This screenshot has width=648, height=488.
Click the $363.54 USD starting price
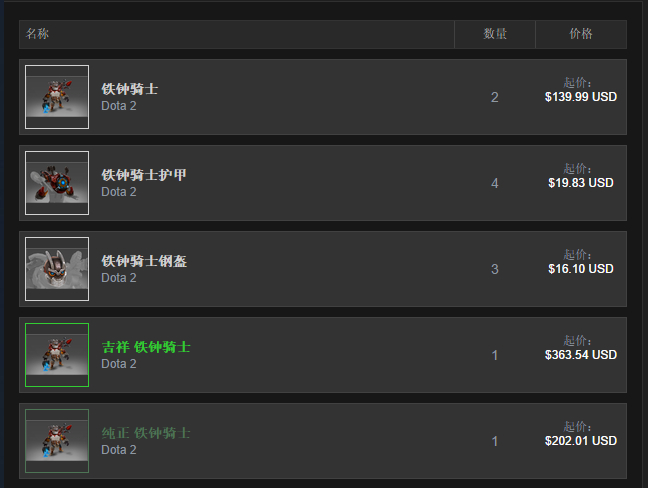click(x=581, y=356)
